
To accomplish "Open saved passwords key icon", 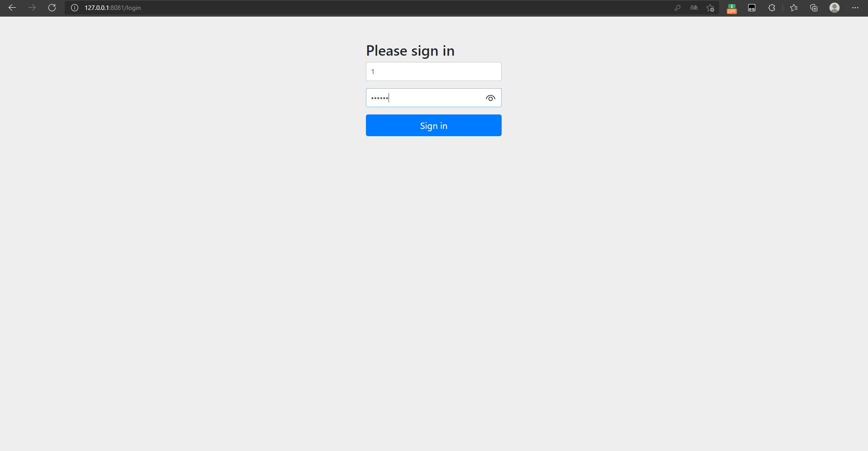I will (x=677, y=8).
